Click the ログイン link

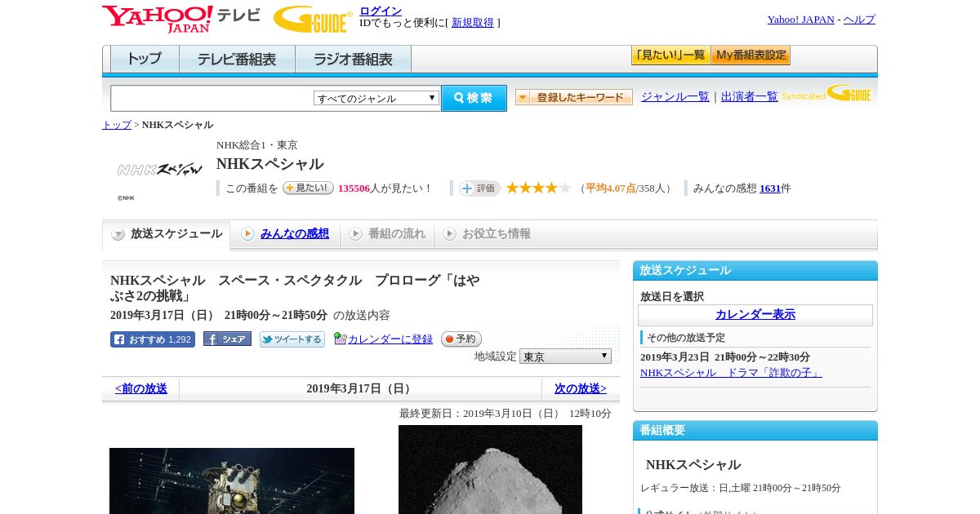(381, 11)
